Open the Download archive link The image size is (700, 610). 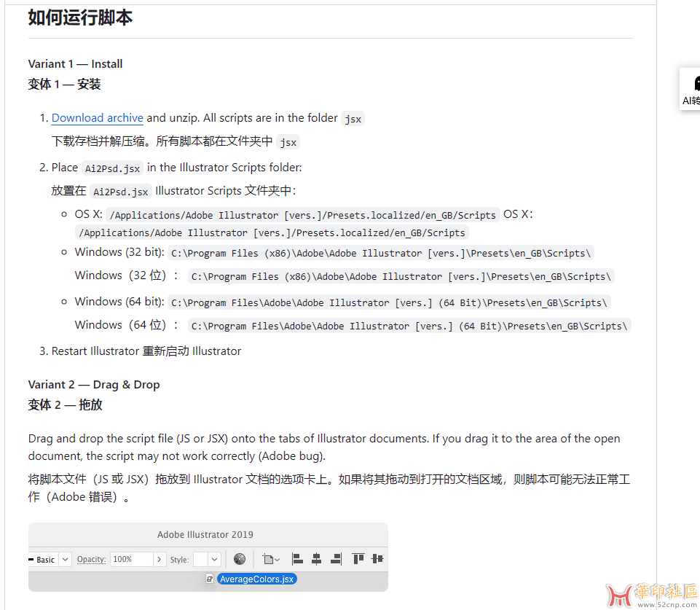click(x=97, y=118)
